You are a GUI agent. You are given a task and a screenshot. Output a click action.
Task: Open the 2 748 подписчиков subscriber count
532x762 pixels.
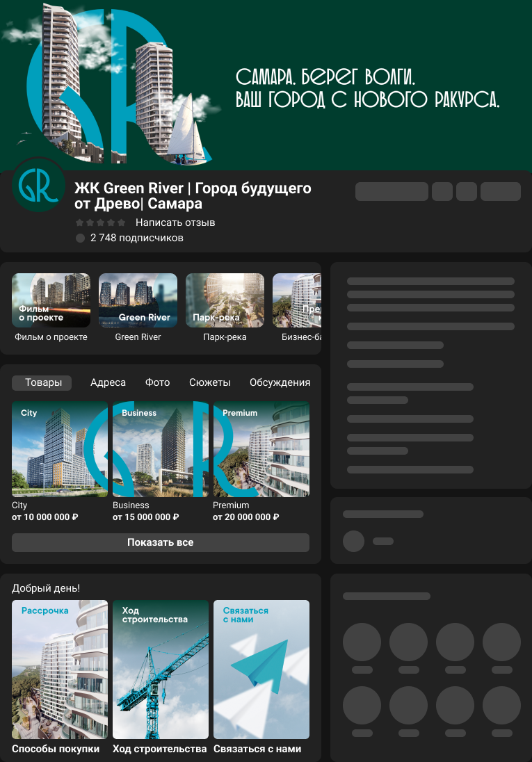[x=136, y=238]
